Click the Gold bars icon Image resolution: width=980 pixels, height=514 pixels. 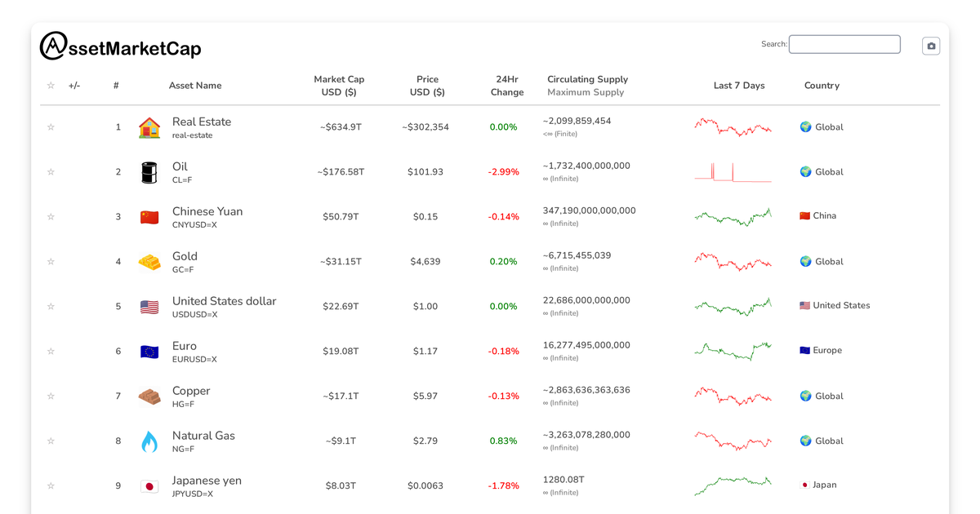pos(149,262)
